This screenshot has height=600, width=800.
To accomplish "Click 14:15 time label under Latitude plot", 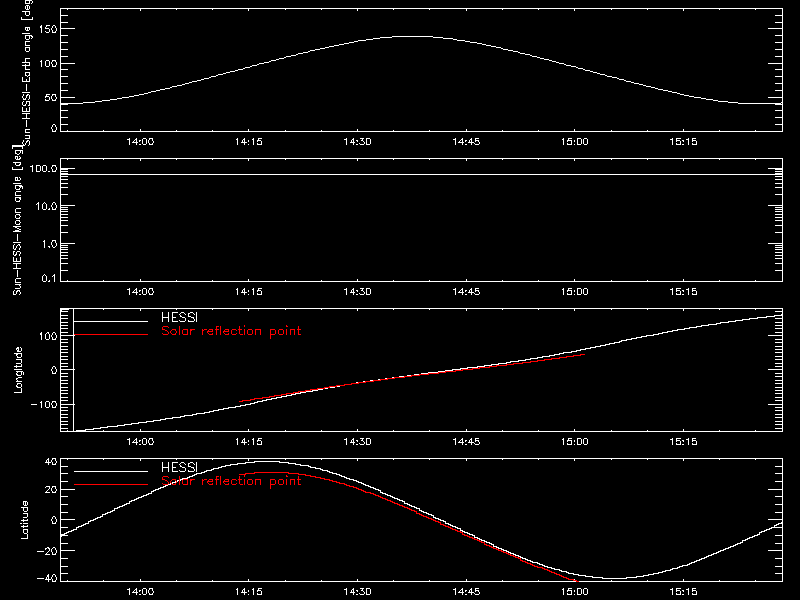I will (x=249, y=592).
